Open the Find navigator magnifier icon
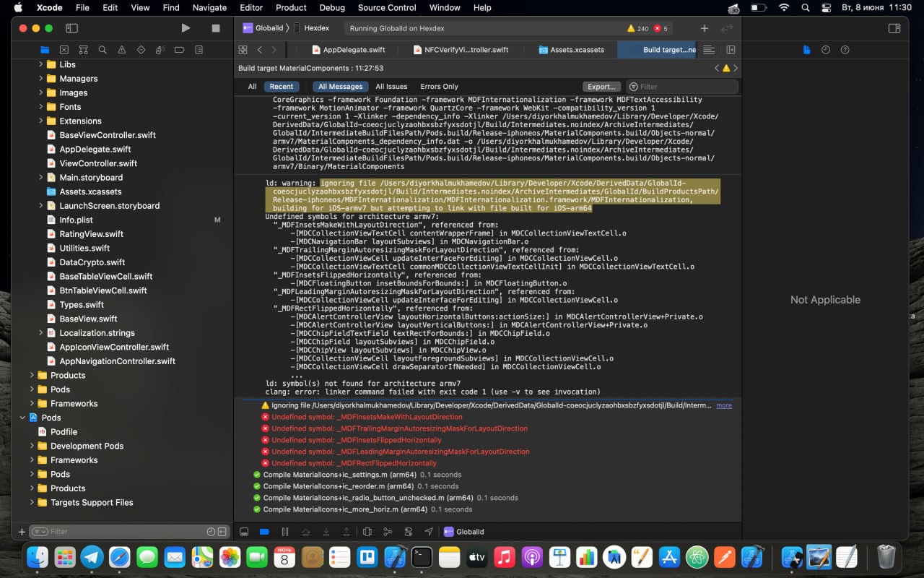Image resolution: width=924 pixels, height=578 pixels. 103,50
